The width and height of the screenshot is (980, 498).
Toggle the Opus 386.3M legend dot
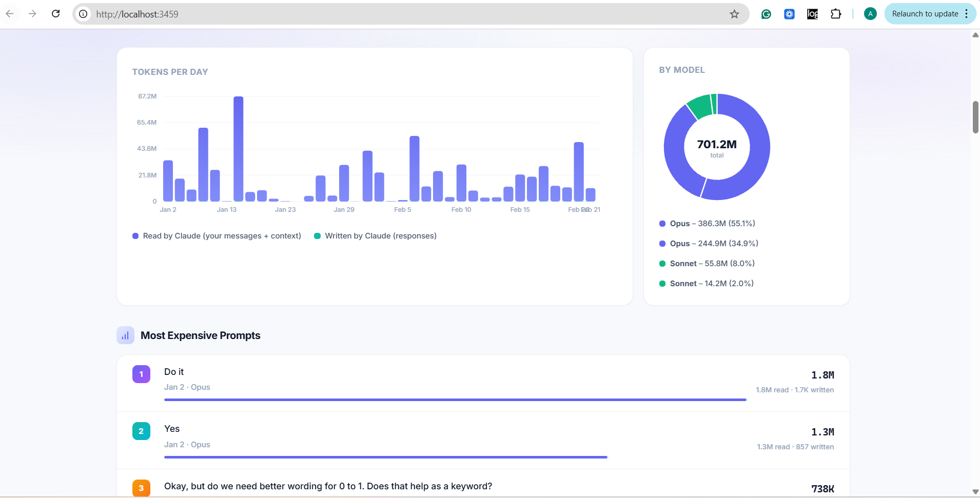click(x=662, y=224)
